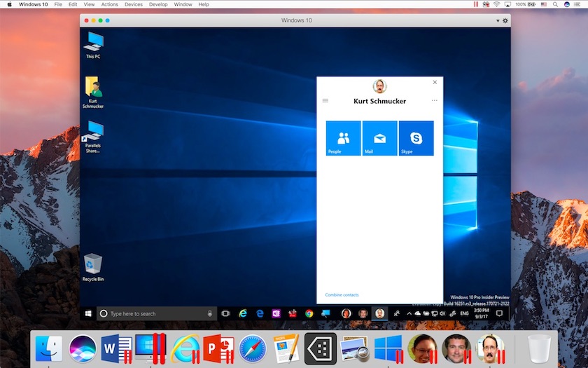The height and width of the screenshot is (368, 588).
Task: Toggle microphone in Cortana search box
Action: (209, 313)
